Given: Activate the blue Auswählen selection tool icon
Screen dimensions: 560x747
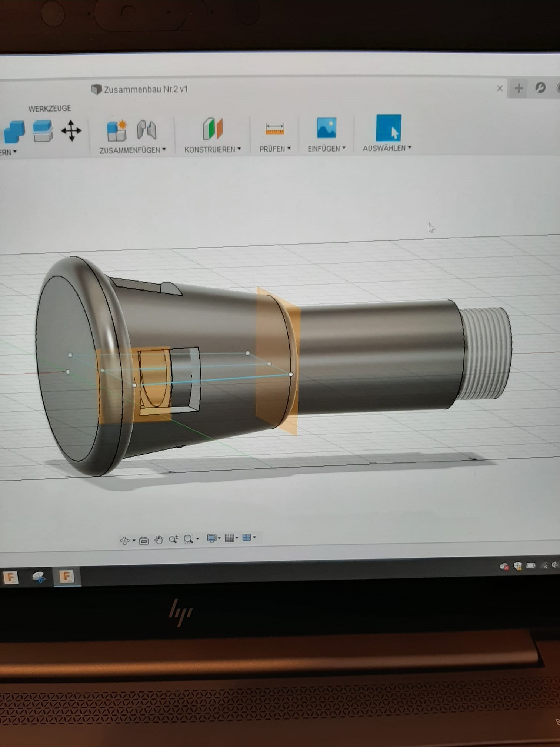Looking at the screenshot, I should pos(388,128).
